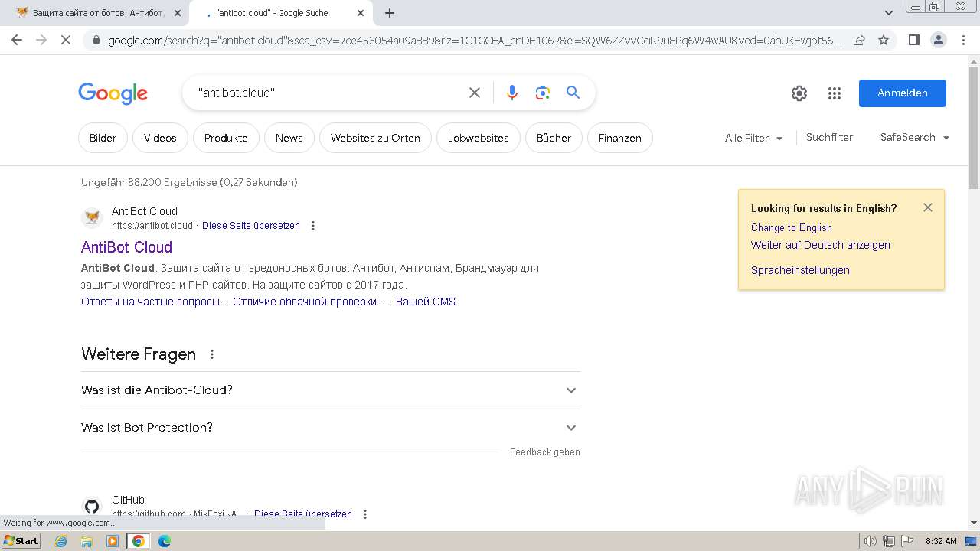Open the AntiBot Cloud result title
The height and width of the screenshot is (551, 980).
tap(126, 247)
